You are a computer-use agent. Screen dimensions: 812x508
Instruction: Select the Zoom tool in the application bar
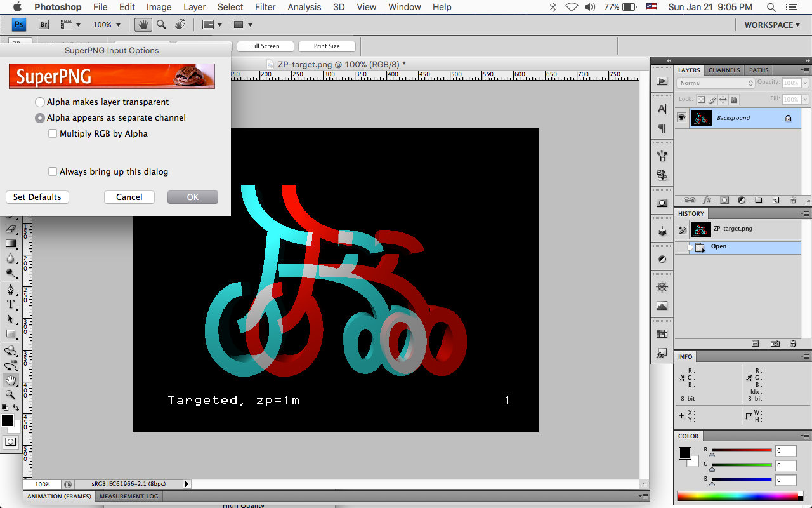pyautogui.click(x=161, y=25)
